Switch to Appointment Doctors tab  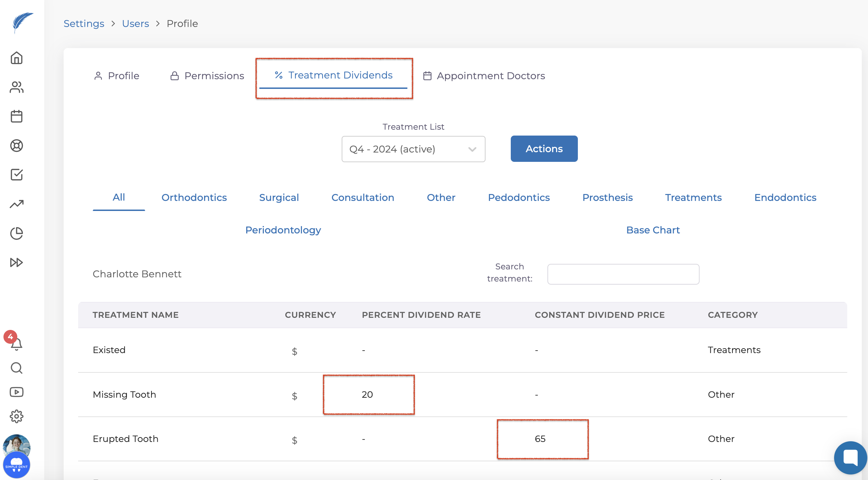pos(484,76)
